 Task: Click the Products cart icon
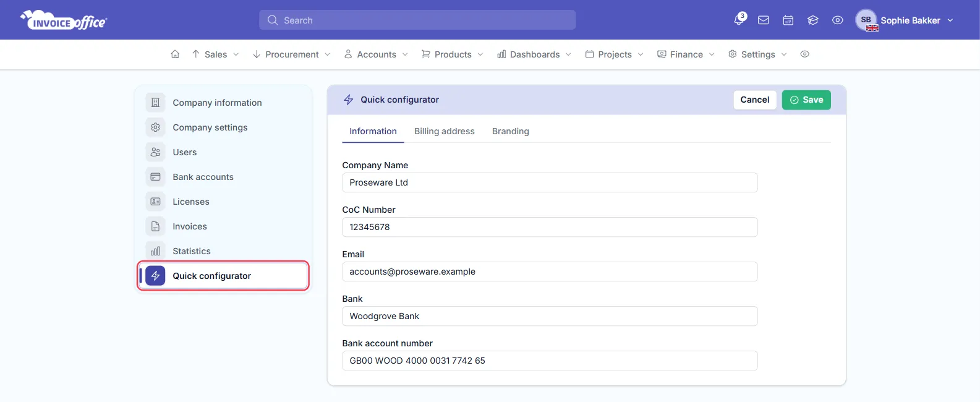[x=425, y=54]
